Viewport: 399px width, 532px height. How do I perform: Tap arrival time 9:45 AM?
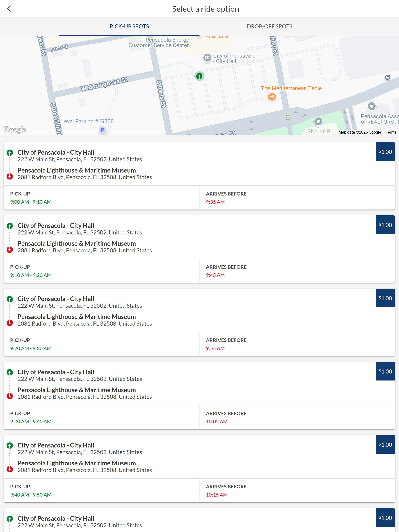(x=215, y=275)
